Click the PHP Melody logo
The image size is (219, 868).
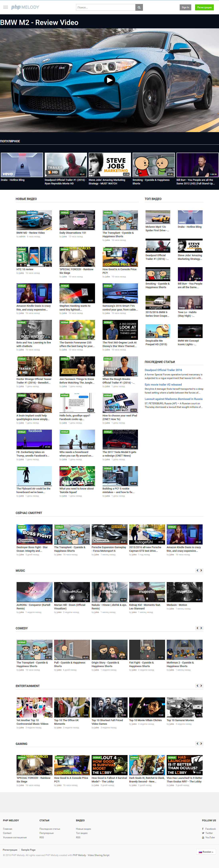coord(25,7)
